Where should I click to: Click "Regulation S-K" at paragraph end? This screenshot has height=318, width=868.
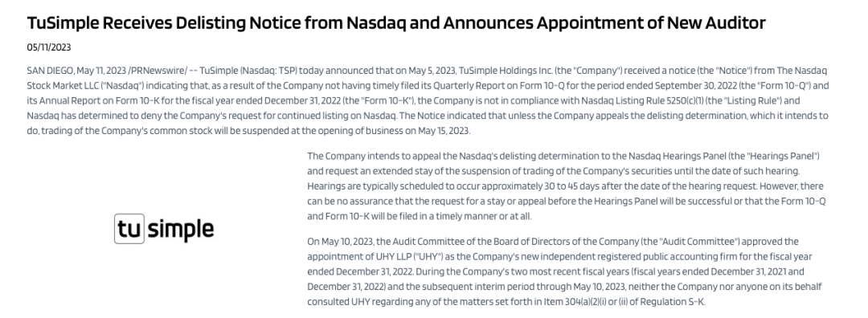pyautogui.click(x=674, y=302)
